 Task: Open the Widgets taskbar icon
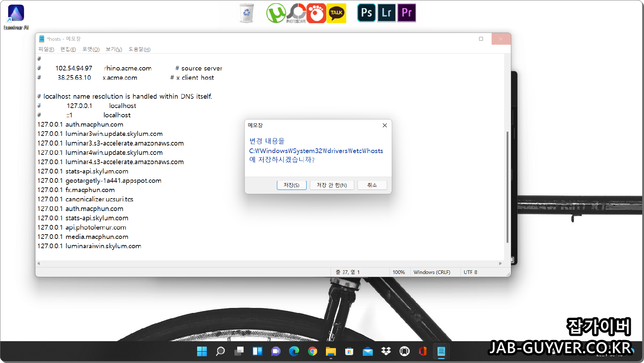tap(258, 352)
